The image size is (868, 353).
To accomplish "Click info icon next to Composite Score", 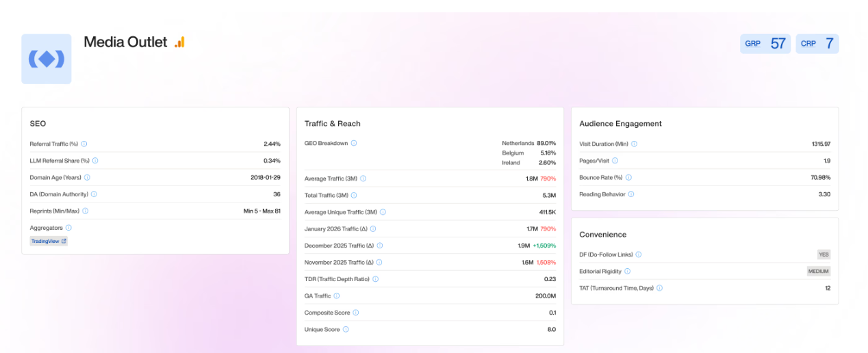I will (356, 313).
